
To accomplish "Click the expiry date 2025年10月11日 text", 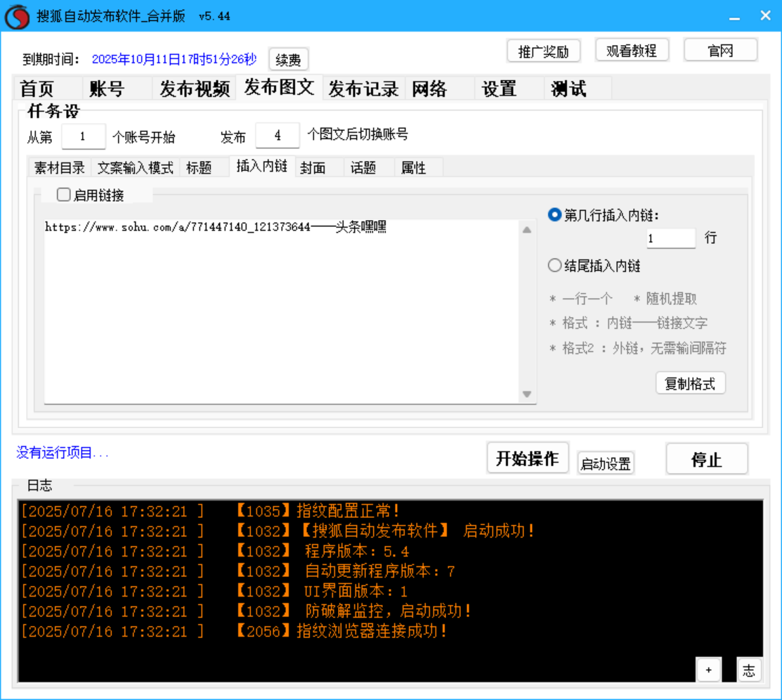I will click(x=174, y=59).
